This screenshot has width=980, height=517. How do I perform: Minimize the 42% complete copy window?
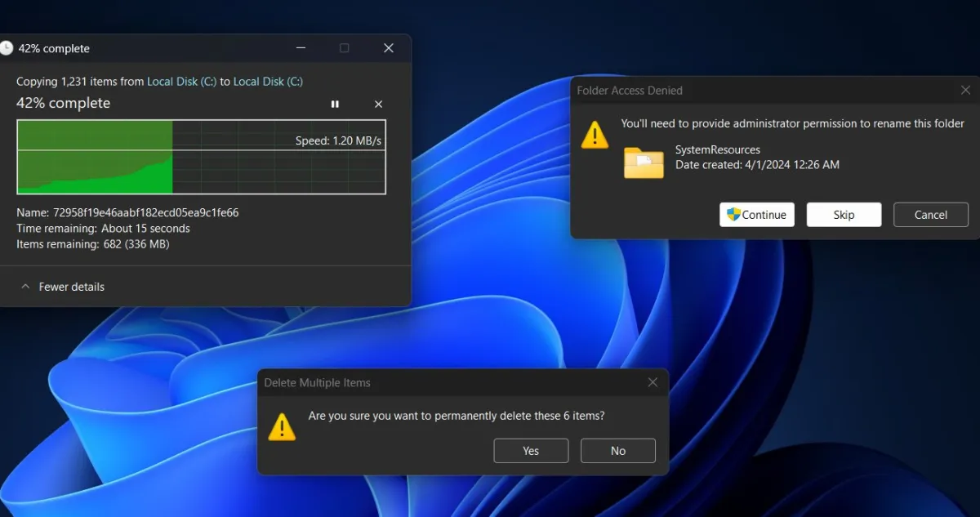(x=301, y=48)
